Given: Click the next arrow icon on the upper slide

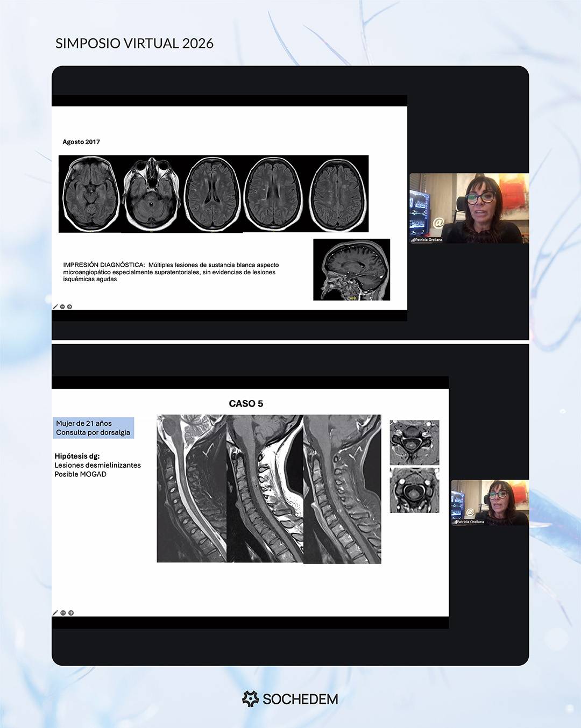Looking at the screenshot, I should [69, 306].
